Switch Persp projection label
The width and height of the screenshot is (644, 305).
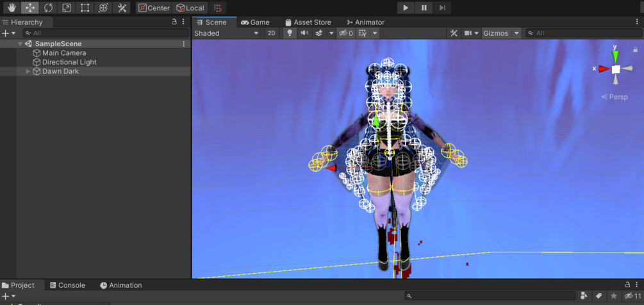pos(615,97)
